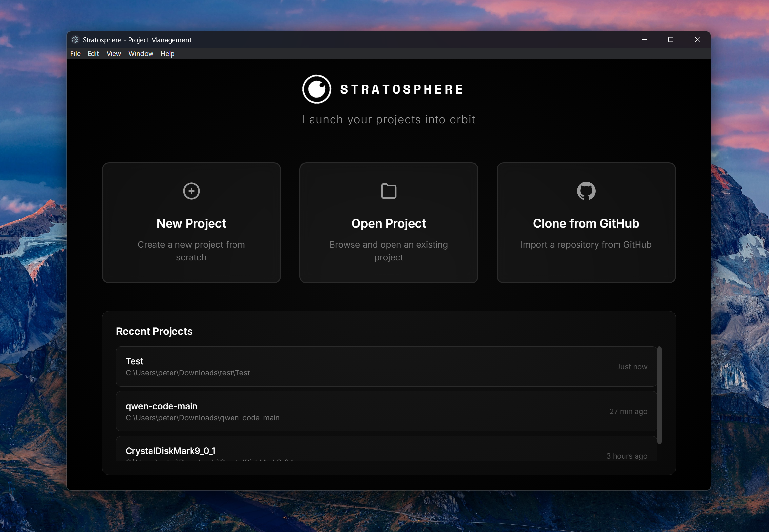The width and height of the screenshot is (769, 532).
Task: Click the STRATOSPHERE wordmark text
Action: 402,89
